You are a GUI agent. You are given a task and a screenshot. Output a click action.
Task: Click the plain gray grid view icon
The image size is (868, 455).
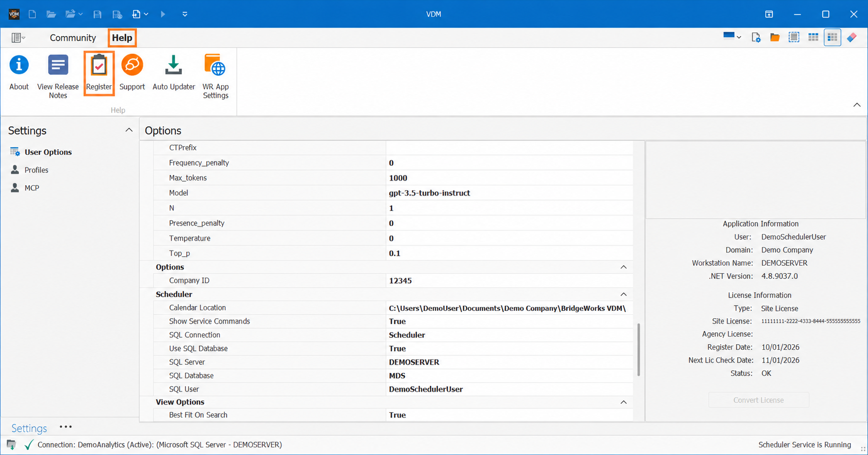[813, 38]
